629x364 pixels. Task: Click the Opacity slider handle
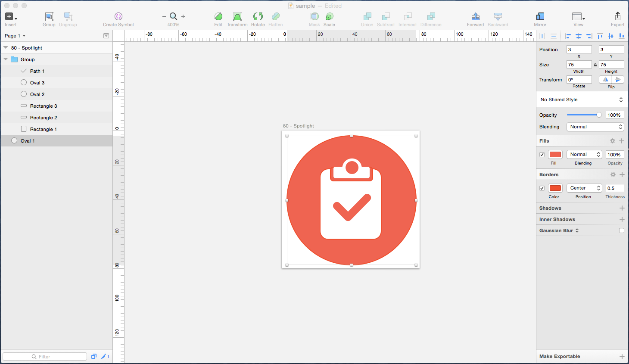599,115
